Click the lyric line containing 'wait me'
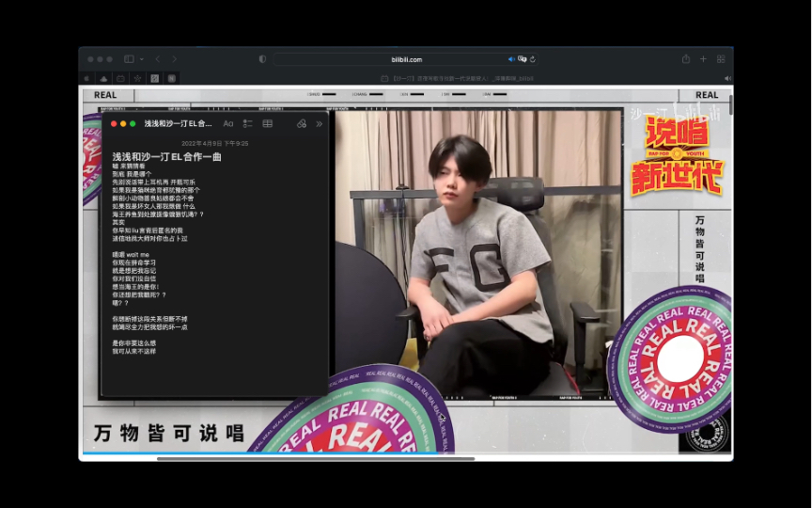This screenshot has height=508, width=812. tap(131, 255)
